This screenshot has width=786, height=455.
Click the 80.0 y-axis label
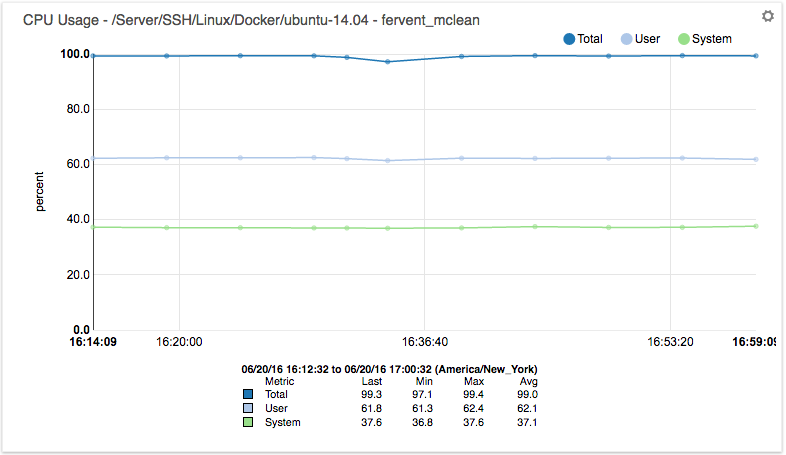point(78,109)
